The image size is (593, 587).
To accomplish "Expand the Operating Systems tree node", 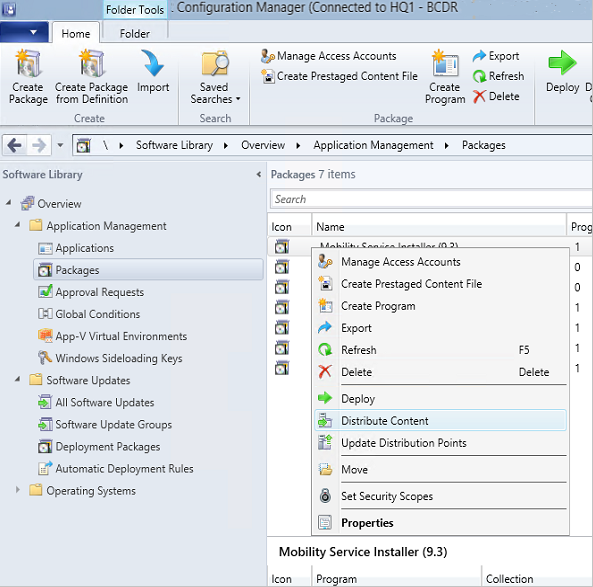I will tap(17, 490).
